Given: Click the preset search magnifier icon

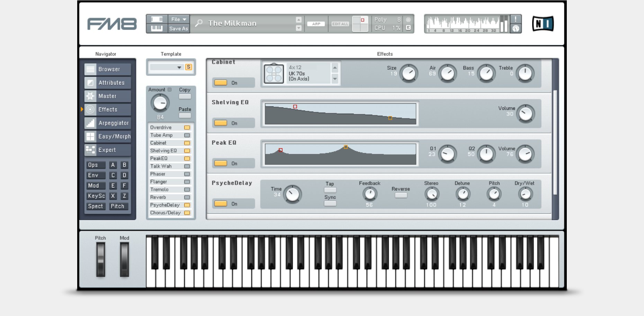Looking at the screenshot, I should 199,23.
